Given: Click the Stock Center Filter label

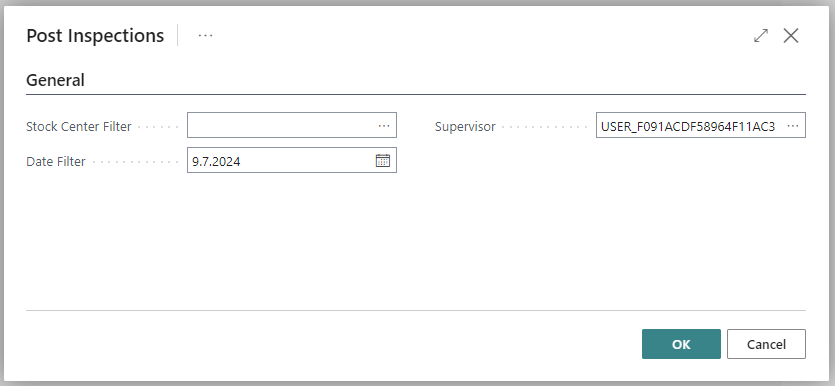Looking at the screenshot, I should 79,126.
